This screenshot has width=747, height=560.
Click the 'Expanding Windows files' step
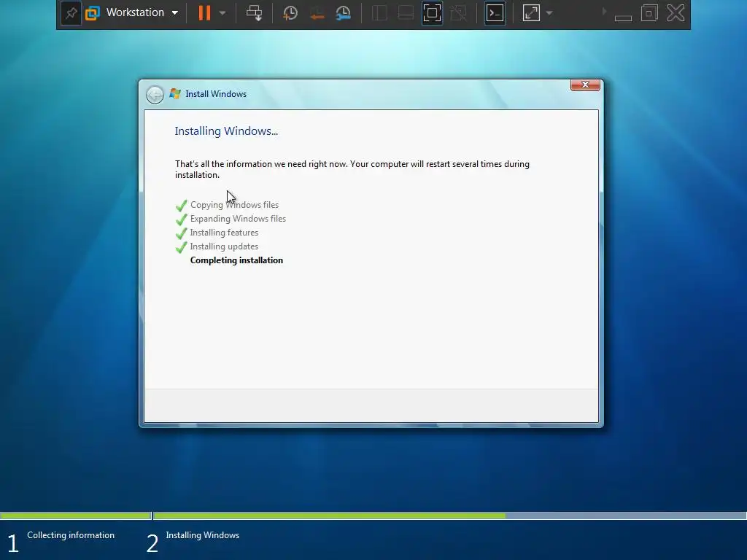click(238, 219)
